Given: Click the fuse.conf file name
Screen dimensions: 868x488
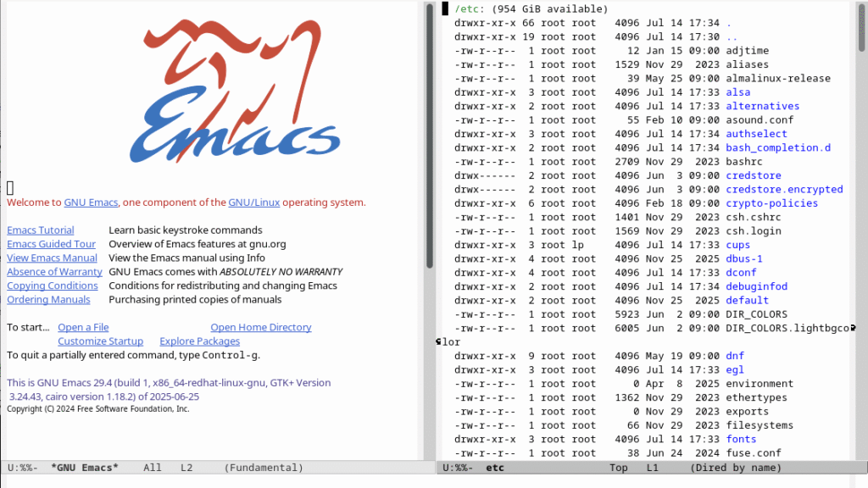Looking at the screenshot, I should coord(754,452).
